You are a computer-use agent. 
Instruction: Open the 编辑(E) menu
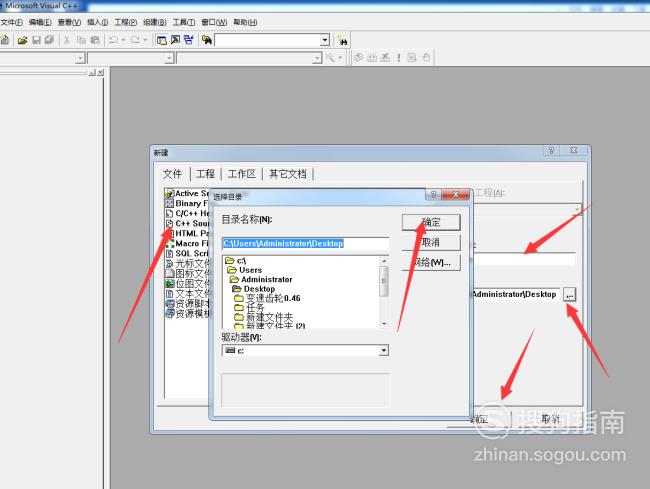(40, 22)
